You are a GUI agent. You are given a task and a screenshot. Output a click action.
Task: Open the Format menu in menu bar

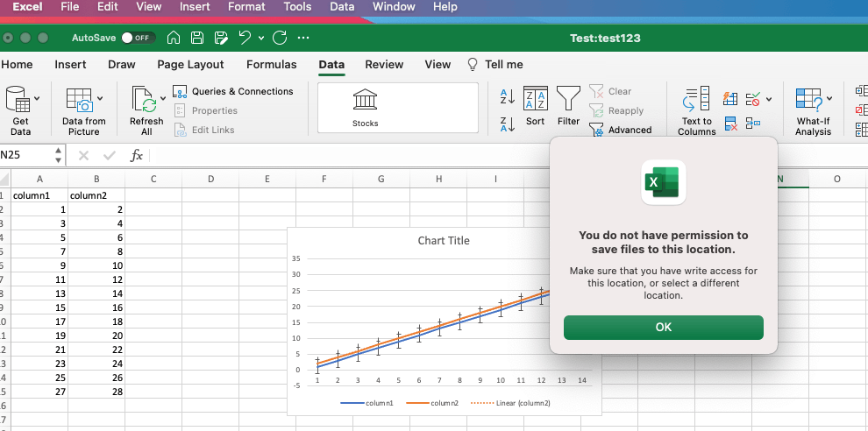point(247,7)
